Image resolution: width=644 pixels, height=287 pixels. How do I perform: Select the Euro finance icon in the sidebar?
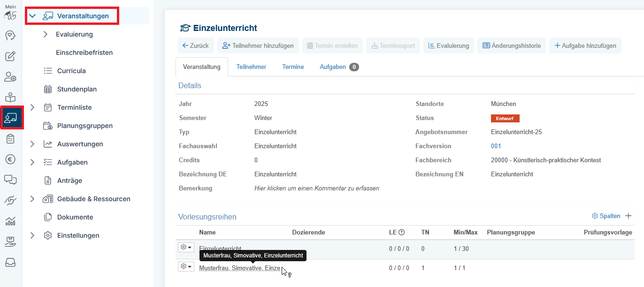click(10, 159)
